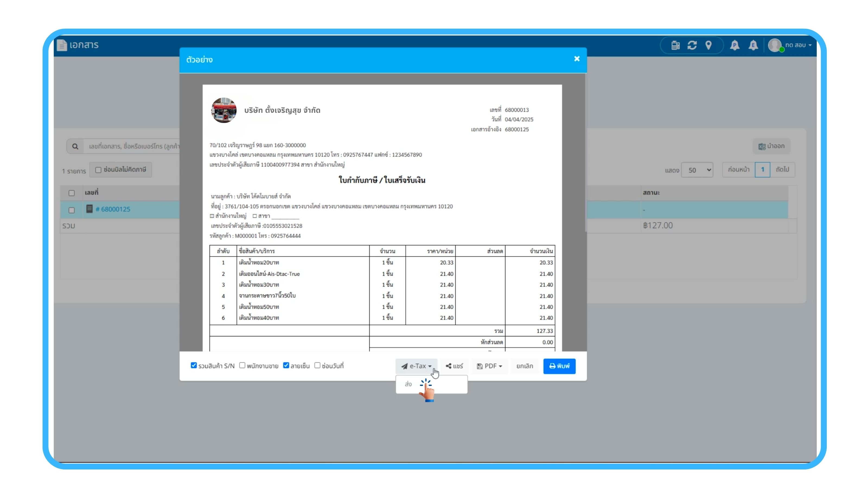
Task: Open the แสดง 50 rows selector
Action: tap(697, 170)
